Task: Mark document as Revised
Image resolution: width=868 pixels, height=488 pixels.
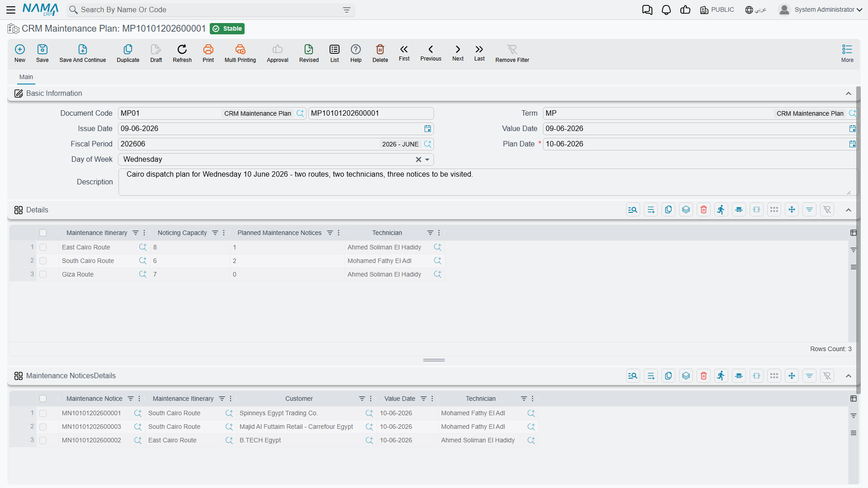Action: coord(309,53)
